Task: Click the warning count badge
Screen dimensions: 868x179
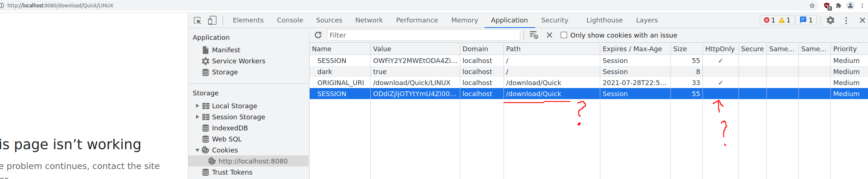Action: coord(785,20)
